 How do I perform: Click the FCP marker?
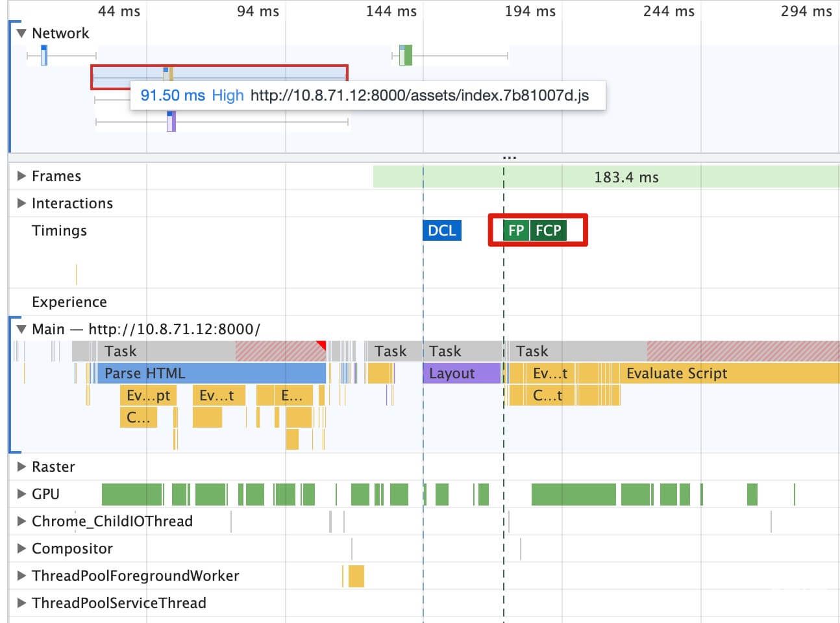[547, 230]
